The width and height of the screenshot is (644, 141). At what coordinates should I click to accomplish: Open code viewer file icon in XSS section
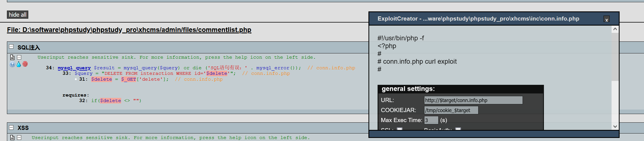tap(12, 137)
